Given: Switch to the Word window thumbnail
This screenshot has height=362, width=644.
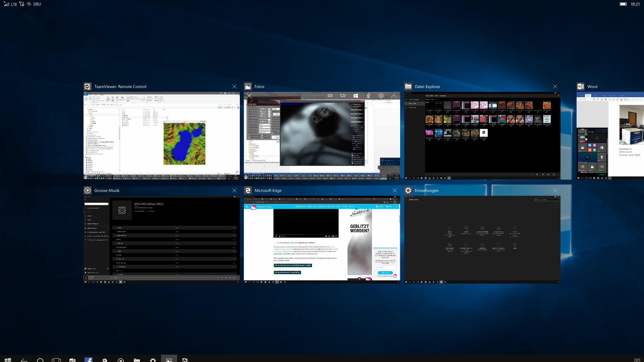Looking at the screenshot, I should [610, 135].
